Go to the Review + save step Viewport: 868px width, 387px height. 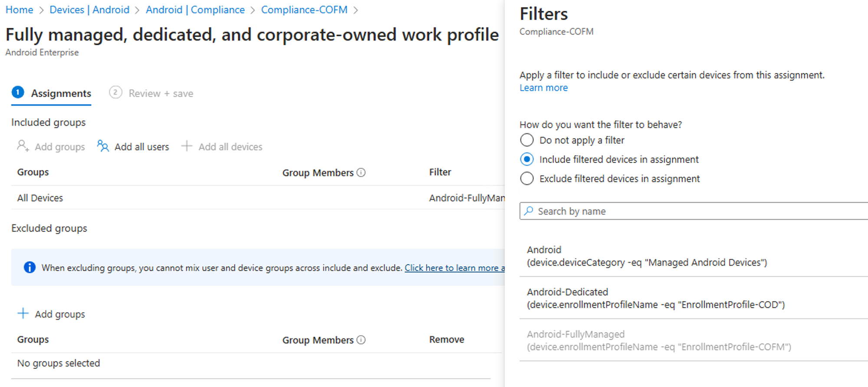tap(161, 93)
